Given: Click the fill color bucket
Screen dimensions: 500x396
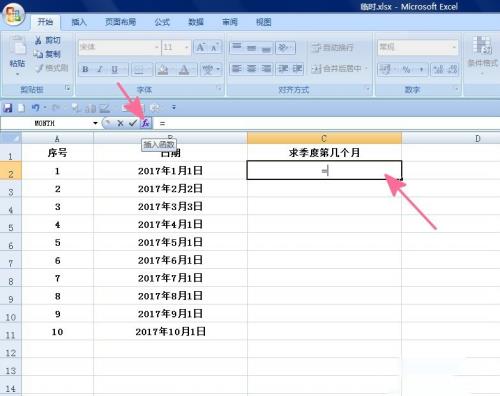Looking at the screenshot, I should tap(163, 69).
